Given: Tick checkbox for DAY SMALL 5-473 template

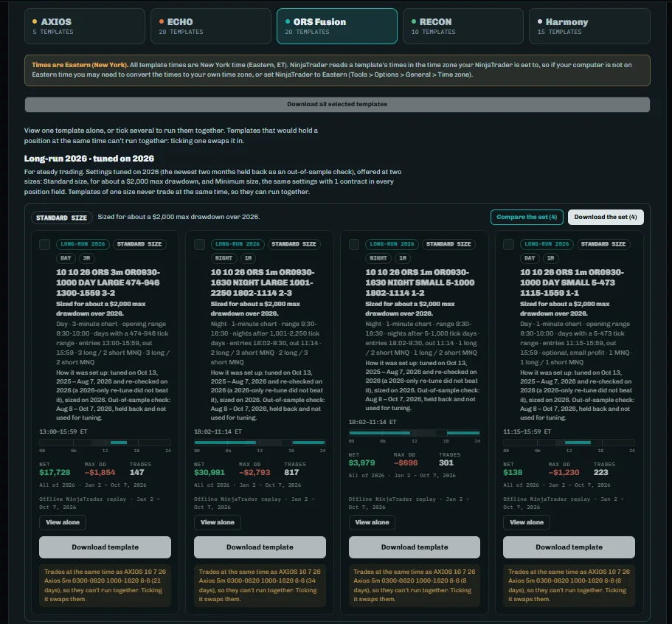Looking at the screenshot, I should click(508, 244).
